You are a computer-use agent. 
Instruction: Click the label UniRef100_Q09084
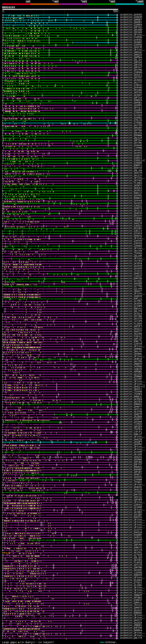coord(131,201)
